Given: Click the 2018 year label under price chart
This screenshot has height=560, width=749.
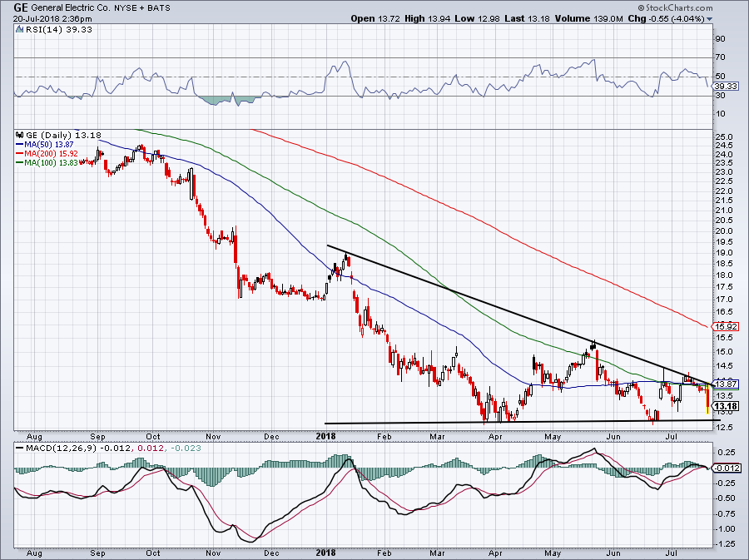Looking at the screenshot, I should 325,436.
